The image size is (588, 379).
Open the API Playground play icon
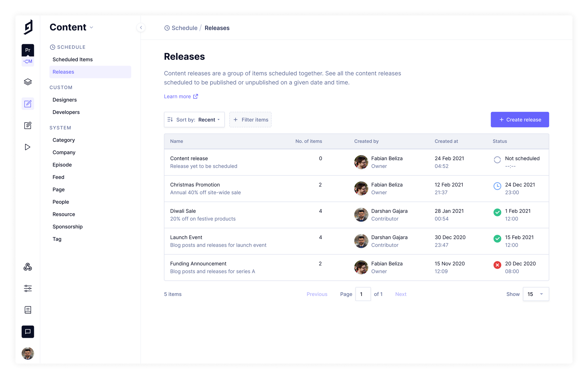(x=28, y=147)
